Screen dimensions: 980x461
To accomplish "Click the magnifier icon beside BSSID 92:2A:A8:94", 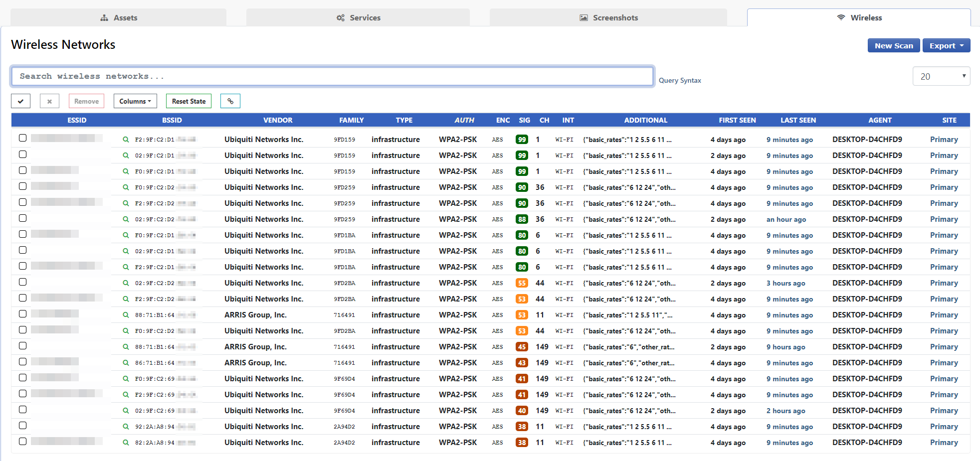I will point(126,427).
